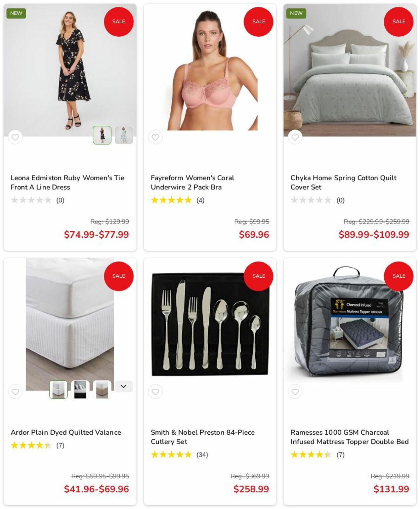Wishlist the Ramesses Mattress Topper
The image size is (420, 509).
295,392
